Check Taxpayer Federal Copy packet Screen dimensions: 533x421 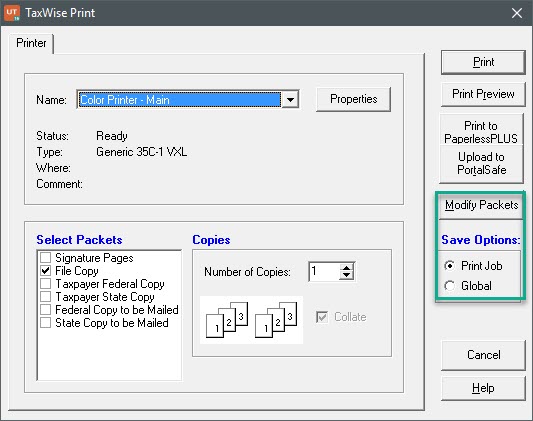point(46,283)
